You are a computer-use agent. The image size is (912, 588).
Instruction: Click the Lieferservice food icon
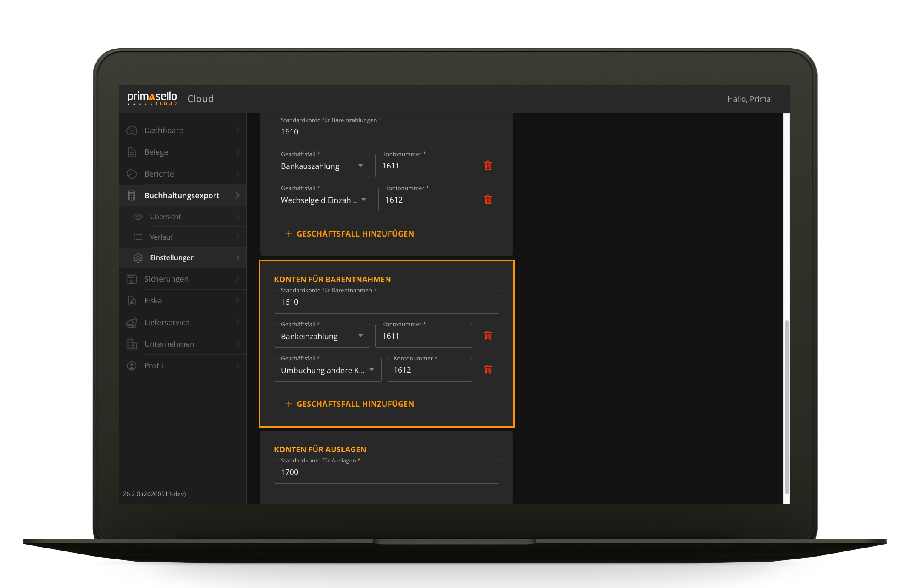pyautogui.click(x=132, y=323)
